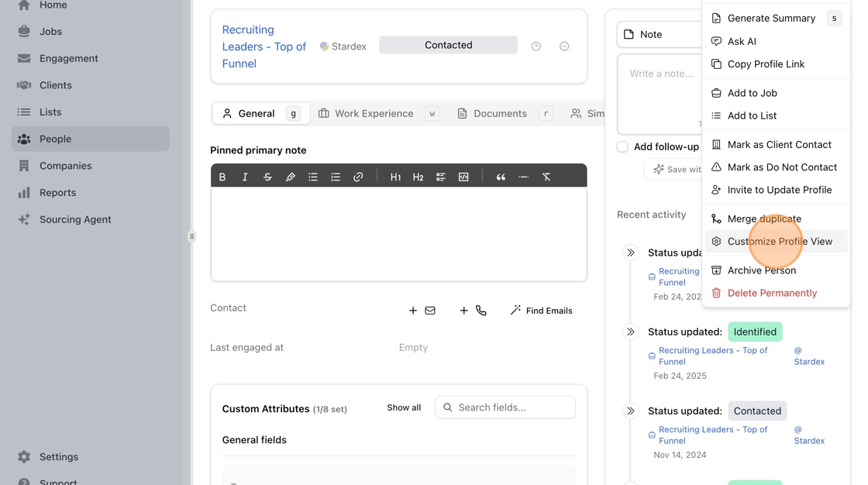The height and width of the screenshot is (485, 868).
Task: Click the add phone number icon
Action: click(474, 311)
